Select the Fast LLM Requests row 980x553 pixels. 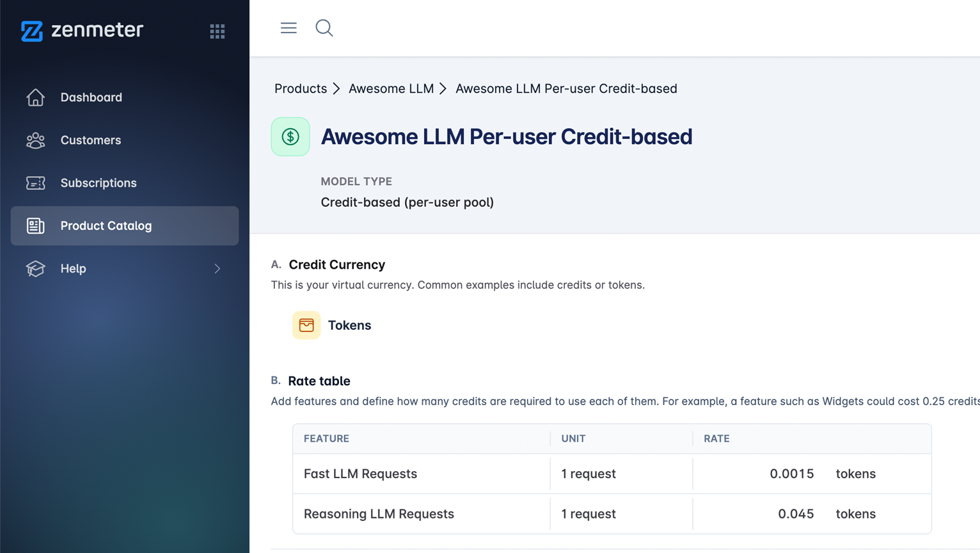(x=612, y=474)
